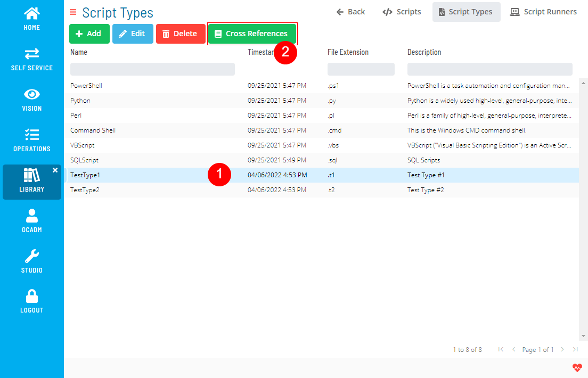The width and height of the screenshot is (588, 378).
Task: Open the Vision eye icon
Action: coord(31,94)
